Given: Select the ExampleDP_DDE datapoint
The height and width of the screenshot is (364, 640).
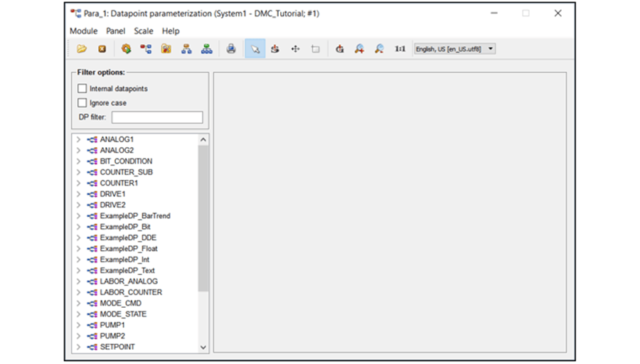Looking at the screenshot, I should tap(128, 238).
